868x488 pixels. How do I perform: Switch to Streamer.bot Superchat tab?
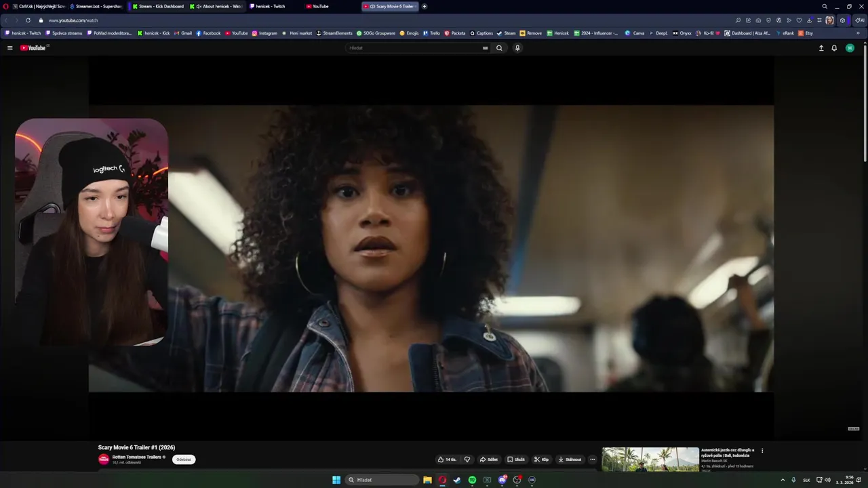96,6
